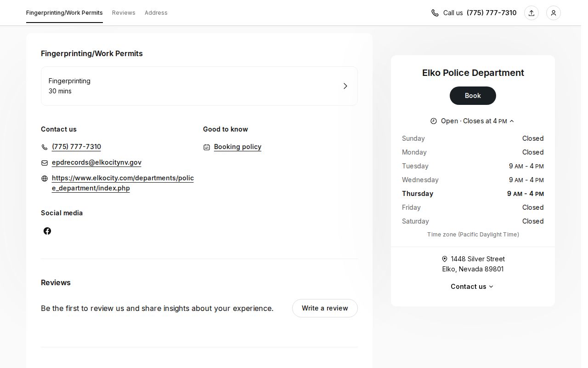Switch to the Reviews tab
This screenshot has width=588, height=368.
[x=124, y=12]
